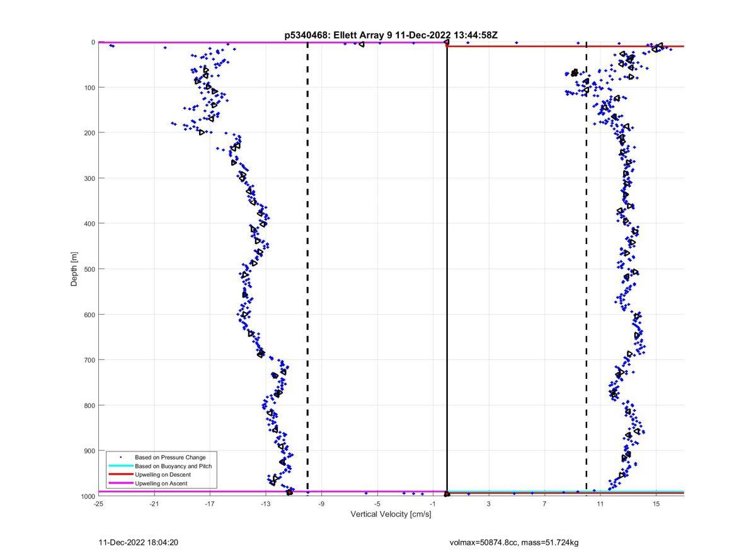756x558 pixels.
Task: Click the x-axis tick label '-13'
Action: coord(265,504)
